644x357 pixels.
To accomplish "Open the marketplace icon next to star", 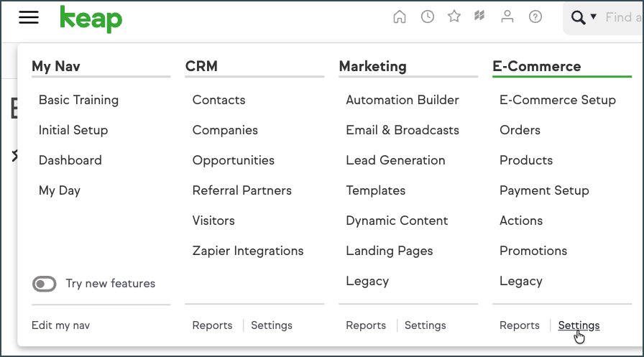I will click(479, 16).
